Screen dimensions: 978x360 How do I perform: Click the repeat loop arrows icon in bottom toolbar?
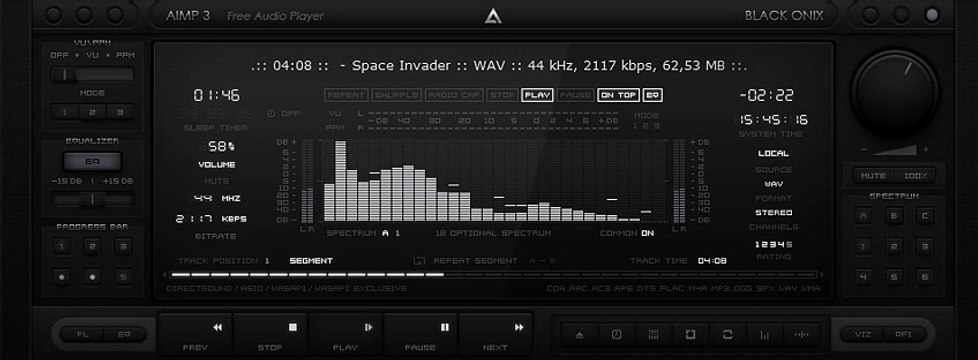727,335
